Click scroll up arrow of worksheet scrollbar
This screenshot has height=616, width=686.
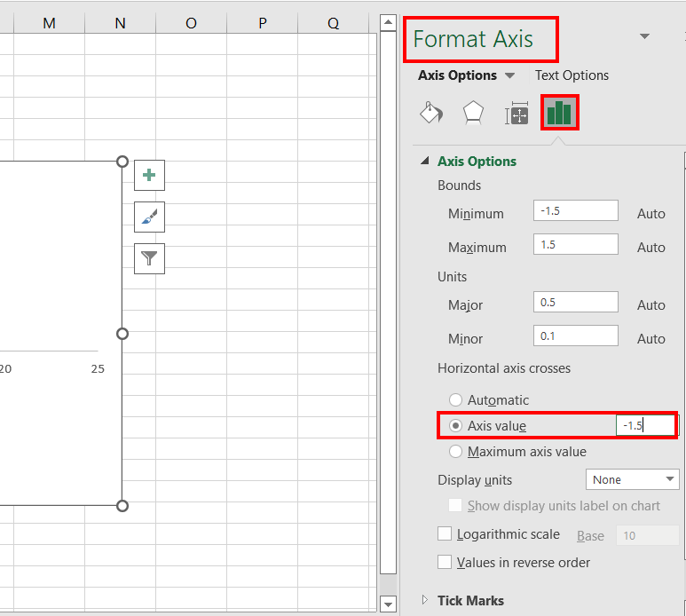pos(388,22)
